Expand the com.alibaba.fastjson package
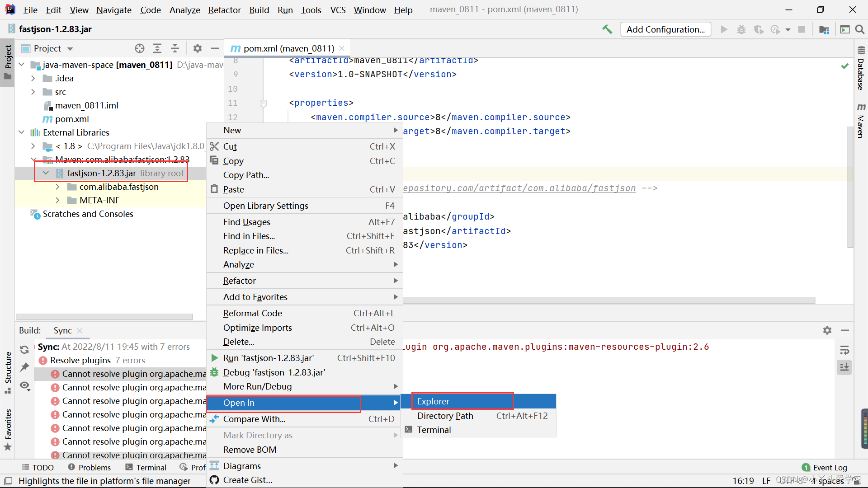Screen dimensions: 868x488 pos(57,187)
